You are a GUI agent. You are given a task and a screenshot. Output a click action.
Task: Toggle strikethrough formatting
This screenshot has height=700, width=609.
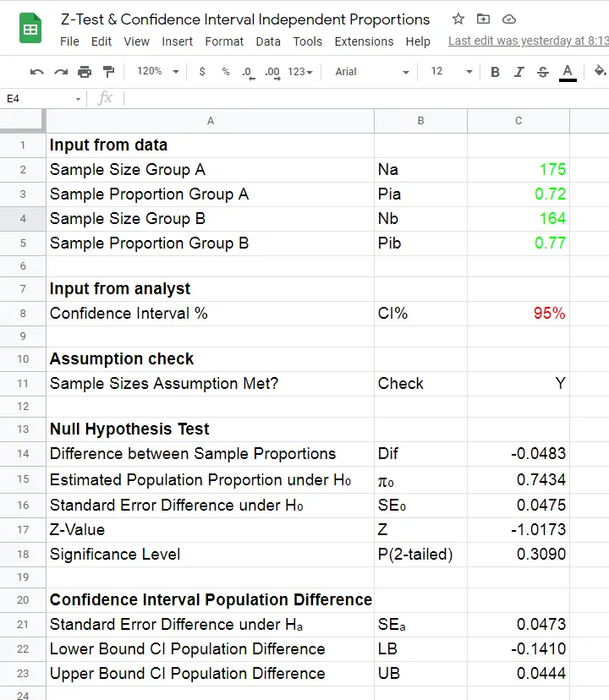click(542, 72)
